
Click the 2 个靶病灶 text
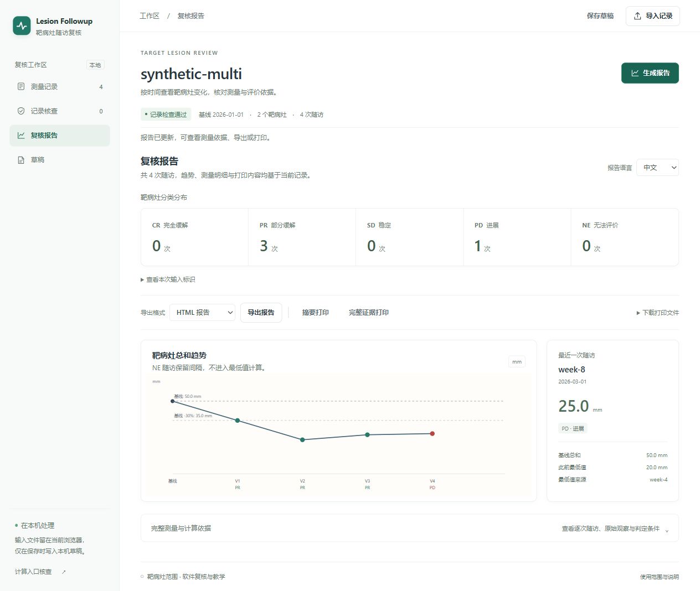coord(272,115)
